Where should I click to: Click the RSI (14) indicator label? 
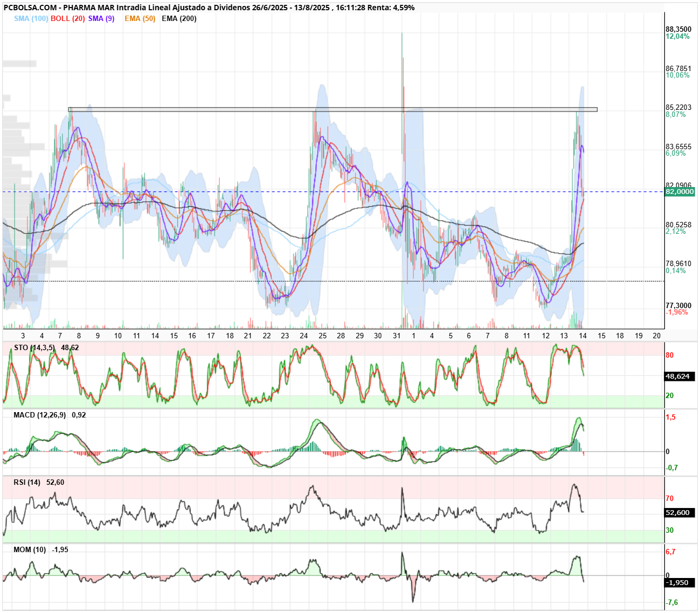click(27, 482)
